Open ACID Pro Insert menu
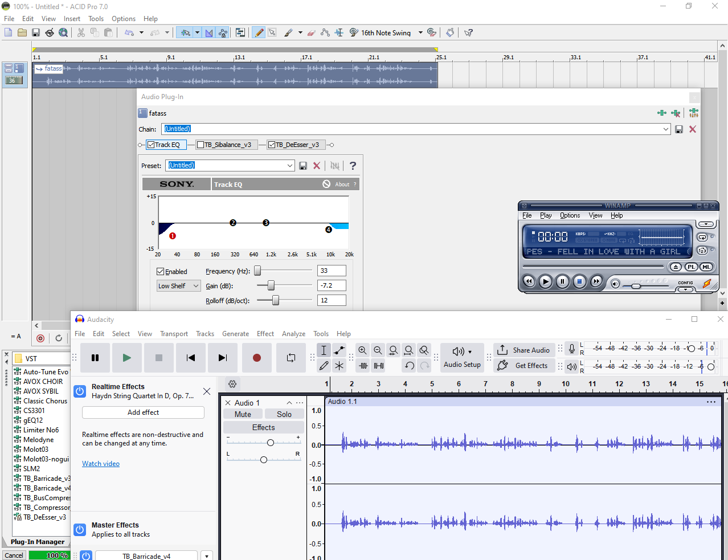728x560 pixels. point(72,19)
